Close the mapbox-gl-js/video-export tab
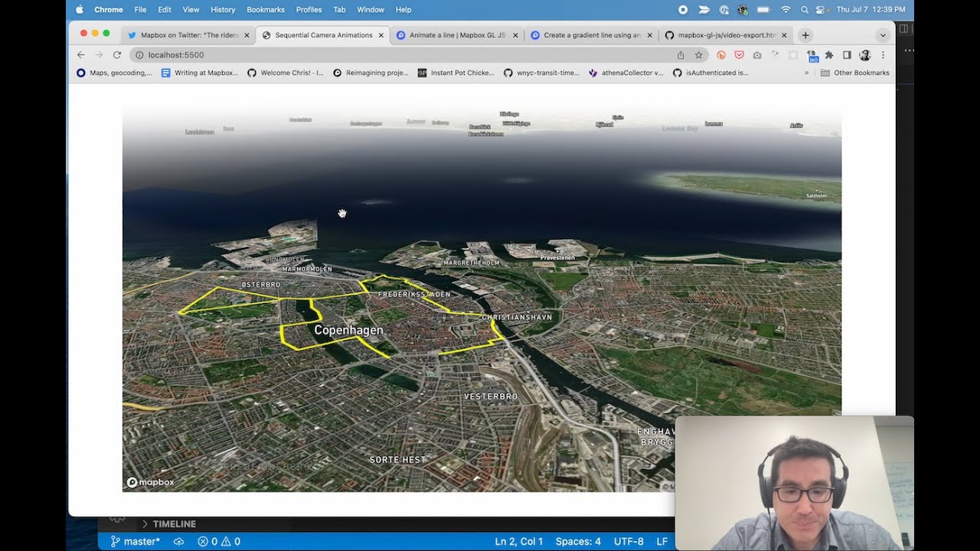980x551 pixels. click(x=784, y=35)
